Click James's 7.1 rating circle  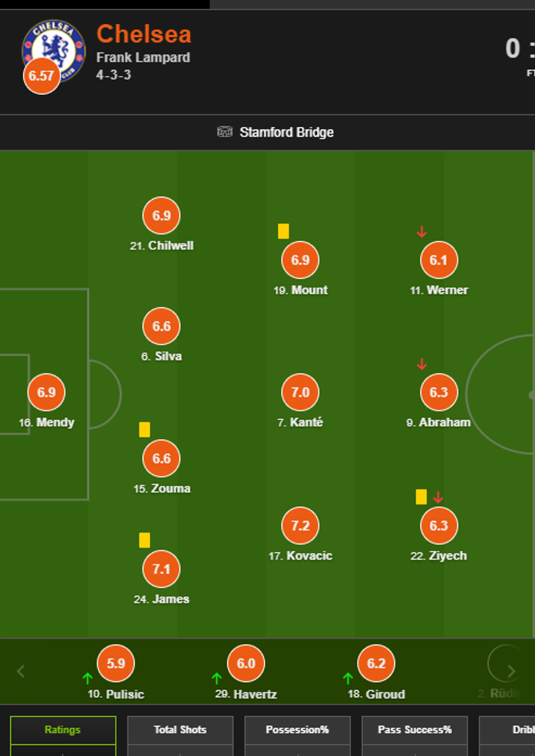pos(161,569)
